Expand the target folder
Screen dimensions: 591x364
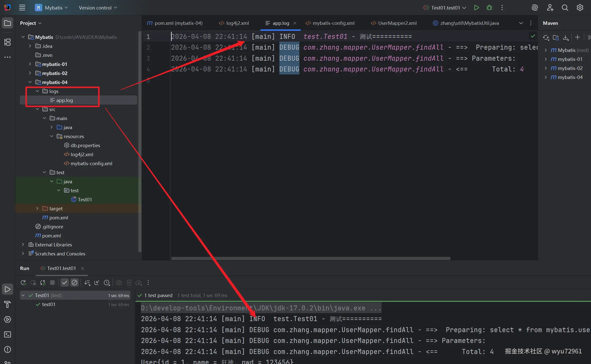(x=37, y=209)
